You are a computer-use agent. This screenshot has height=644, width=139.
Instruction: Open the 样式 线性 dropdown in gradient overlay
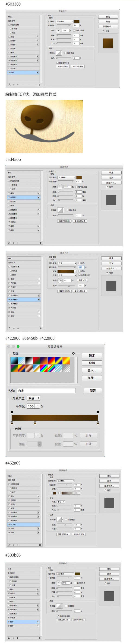(x=67, y=275)
